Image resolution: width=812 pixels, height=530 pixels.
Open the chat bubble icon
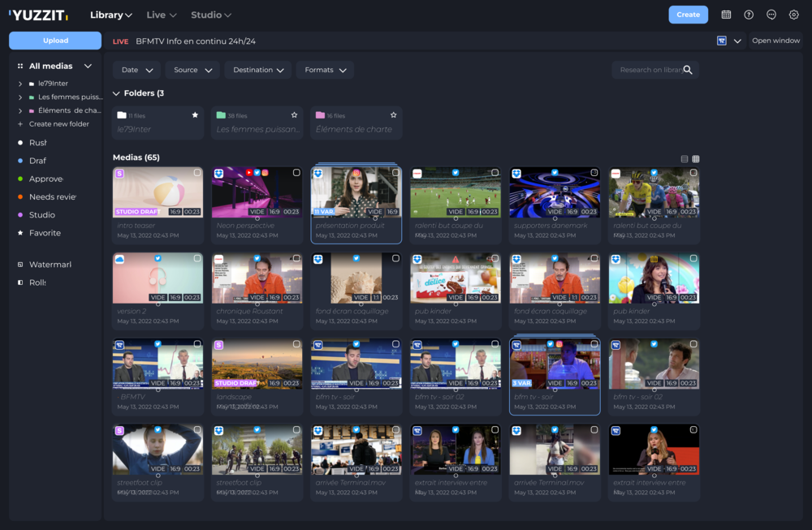coord(771,15)
